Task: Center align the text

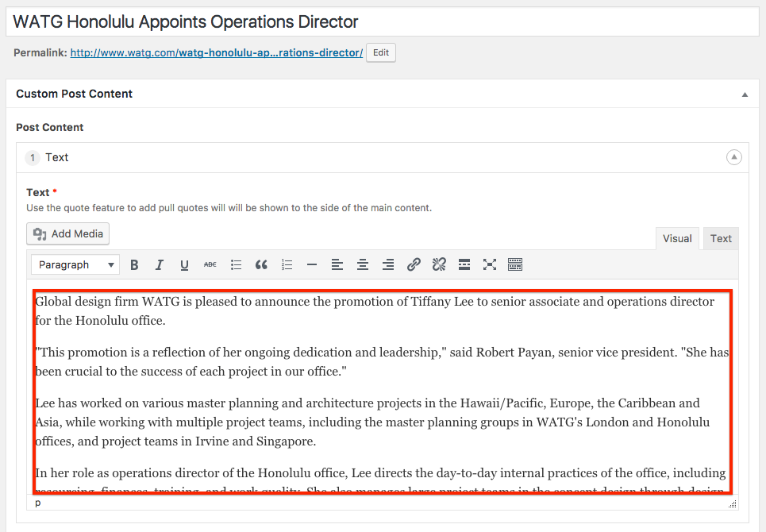Action: pyautogui.click(x=363, y=265)
